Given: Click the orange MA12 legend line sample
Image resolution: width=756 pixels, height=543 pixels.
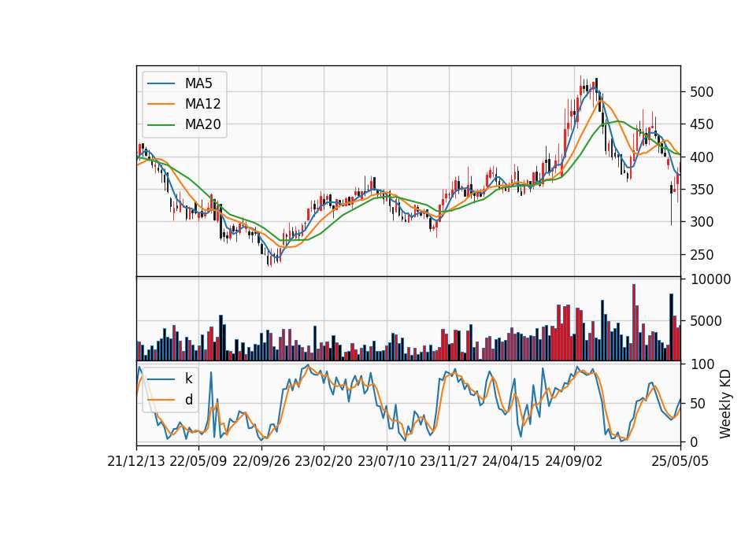Looking at the screenshot, I should (x=161, y=104).
